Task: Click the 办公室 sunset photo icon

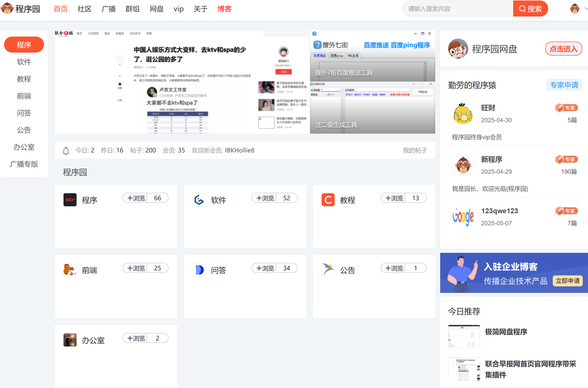Action: pos(70,340)
